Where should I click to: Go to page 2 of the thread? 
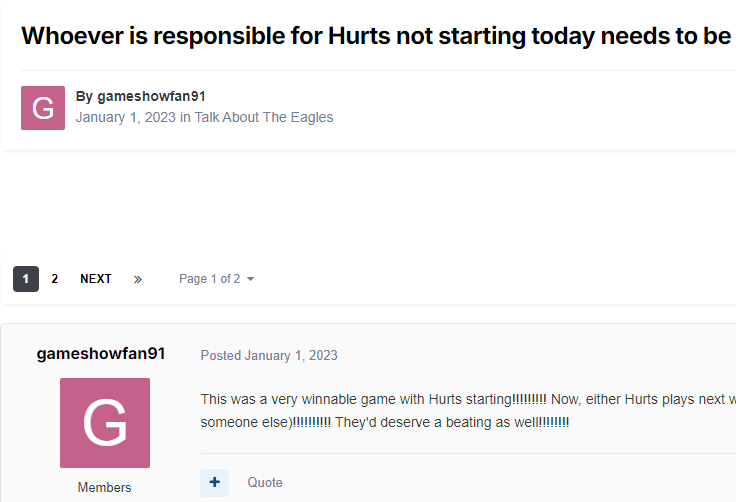[55, 279]
